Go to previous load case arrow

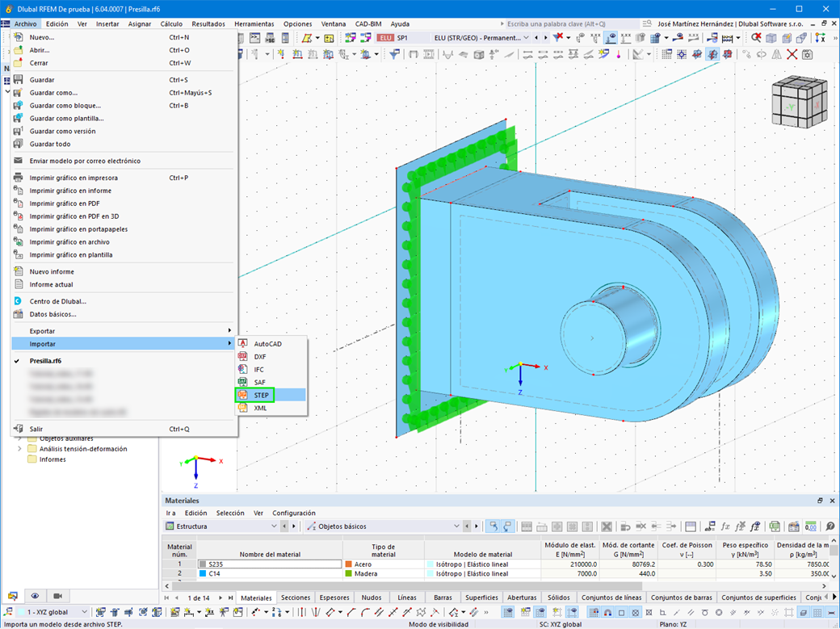pyautogui.click(x=537, y=37)
